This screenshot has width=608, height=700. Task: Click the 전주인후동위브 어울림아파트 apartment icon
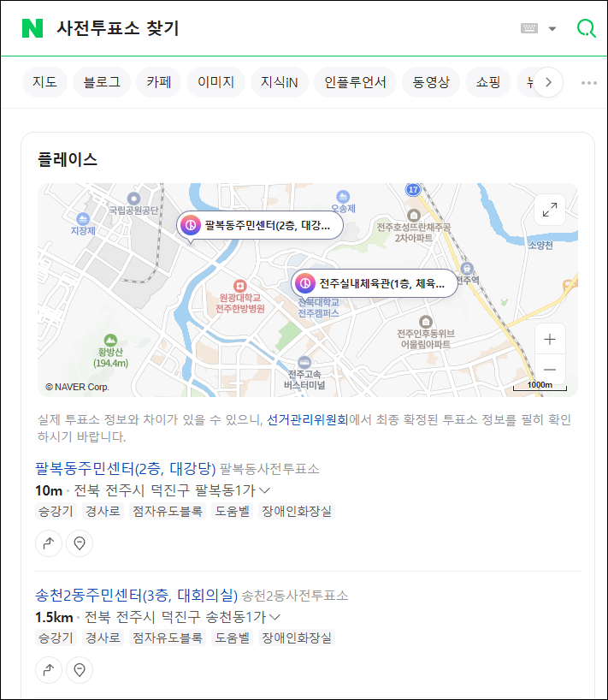pos(426,322)
